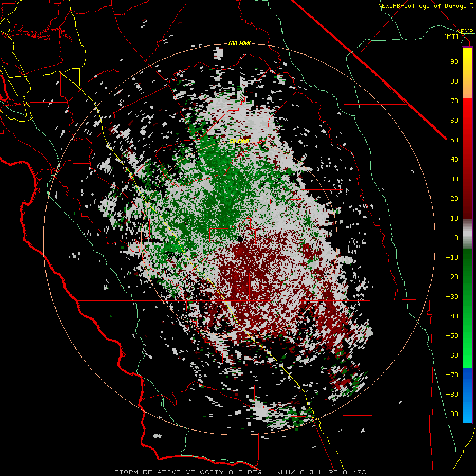Click the 0 value on the velocity scale

[x=456, y=238]
